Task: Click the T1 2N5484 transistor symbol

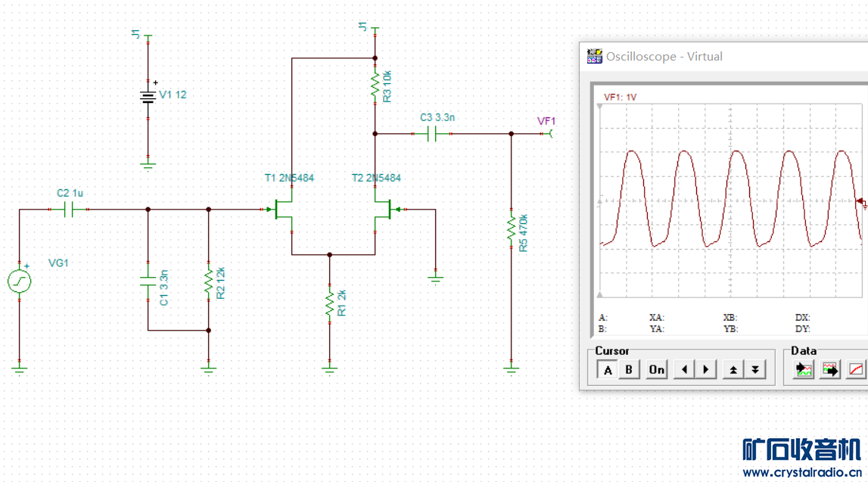Action: tap(284, 210)
